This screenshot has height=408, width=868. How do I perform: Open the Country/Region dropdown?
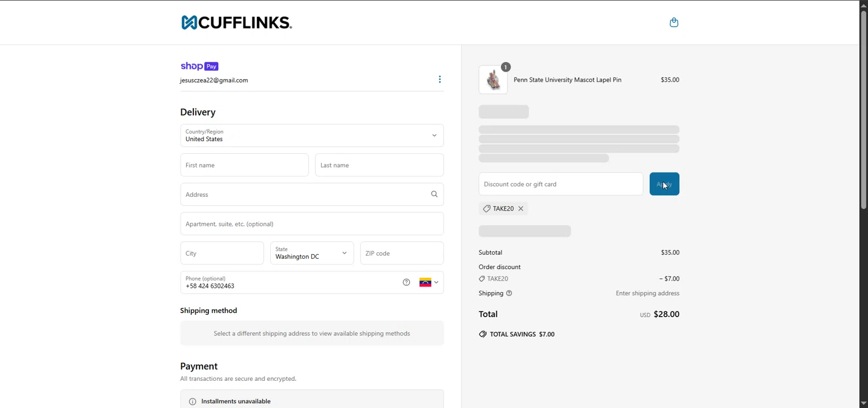[312, 136]
